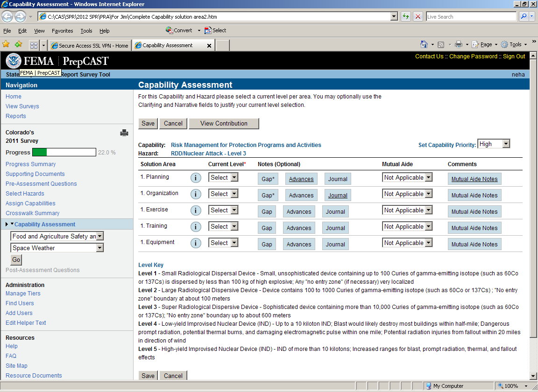
Task: Click the info icon beside Planning row
Action: [x=196, y=178]
